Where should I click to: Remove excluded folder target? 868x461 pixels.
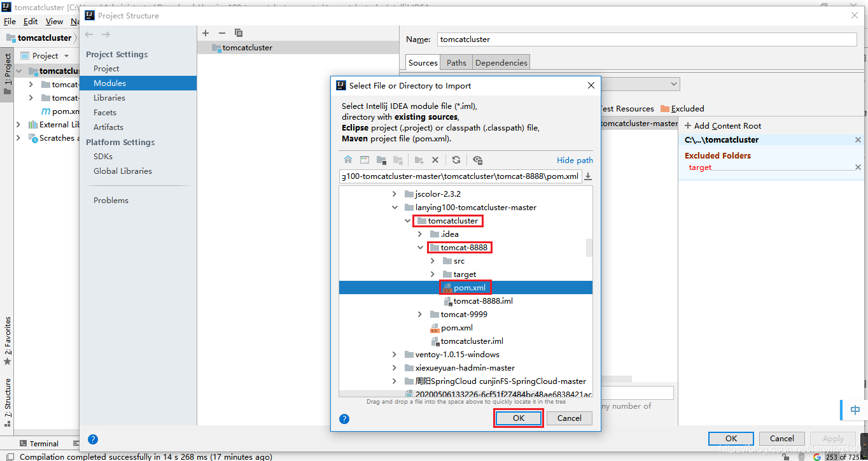tap(858, 167)
